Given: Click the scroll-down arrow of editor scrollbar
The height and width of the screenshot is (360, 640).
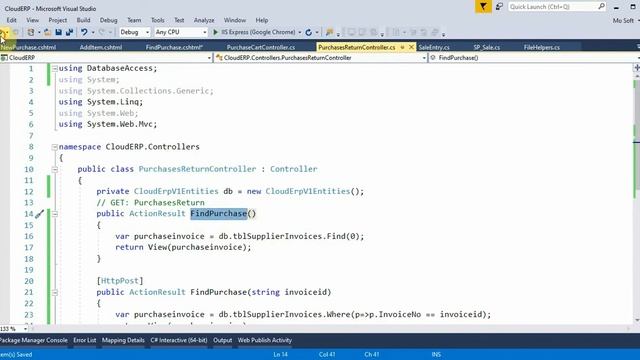Looking at the screenshot, I should [637, 320].
